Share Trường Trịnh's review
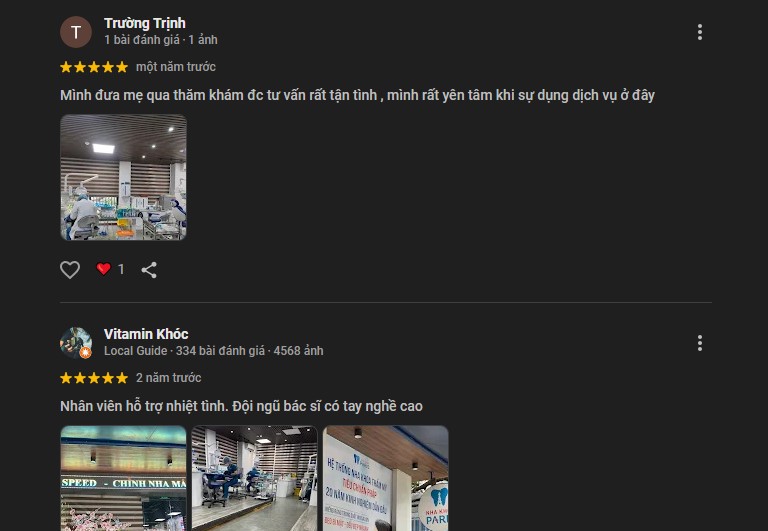 pos(149,270)
